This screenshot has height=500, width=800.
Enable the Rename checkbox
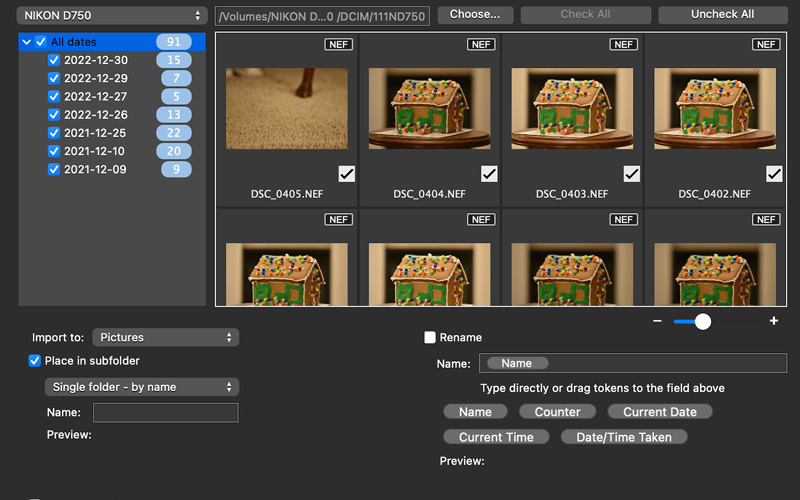click(430, 338)
